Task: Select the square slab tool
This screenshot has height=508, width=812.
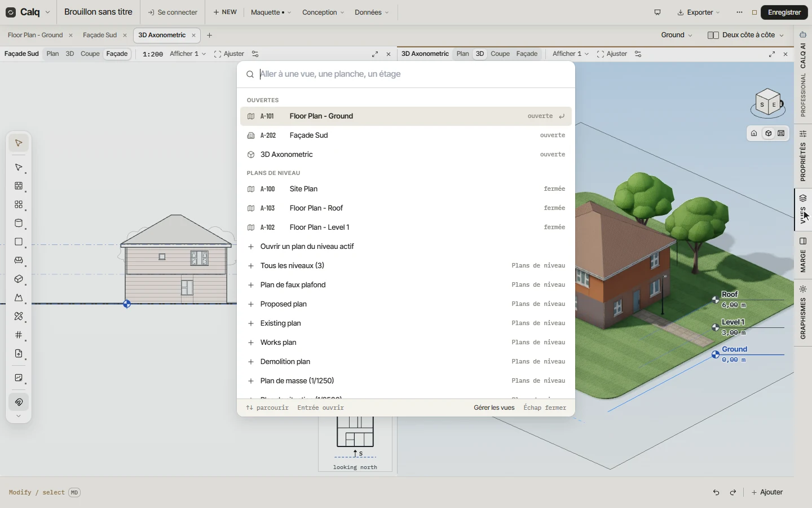Action: [x=19, y=242]
